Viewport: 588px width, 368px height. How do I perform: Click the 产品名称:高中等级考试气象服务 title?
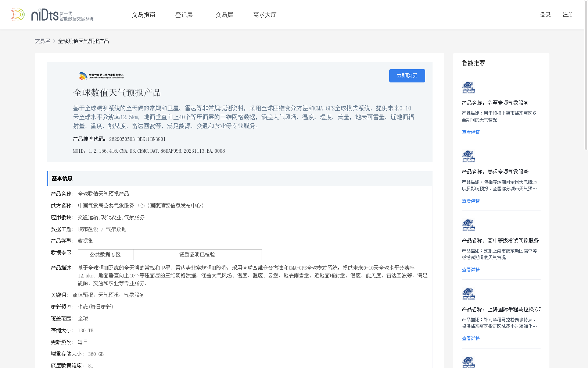[501, 241]
